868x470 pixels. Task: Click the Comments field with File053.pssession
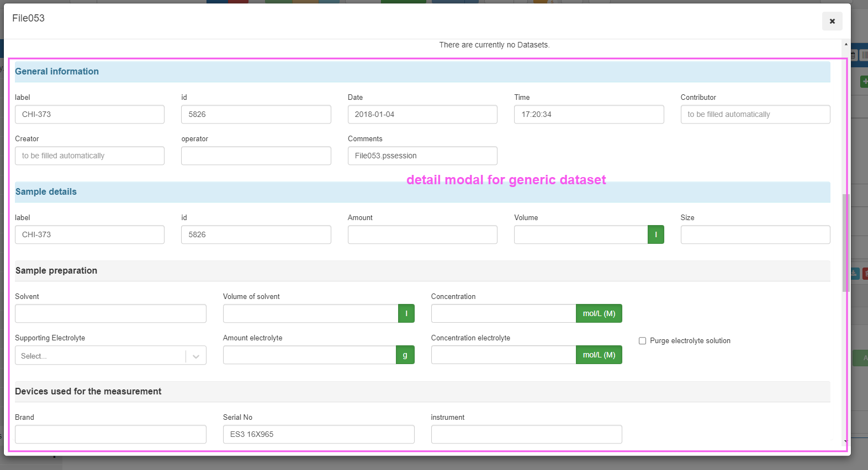[x=422, y=156]
